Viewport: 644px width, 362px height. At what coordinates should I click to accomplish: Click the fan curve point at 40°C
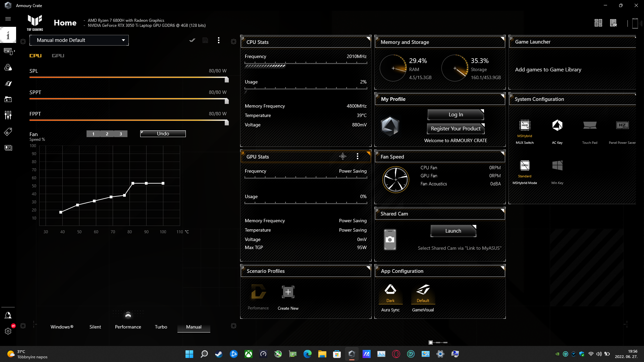click(61, 212)
